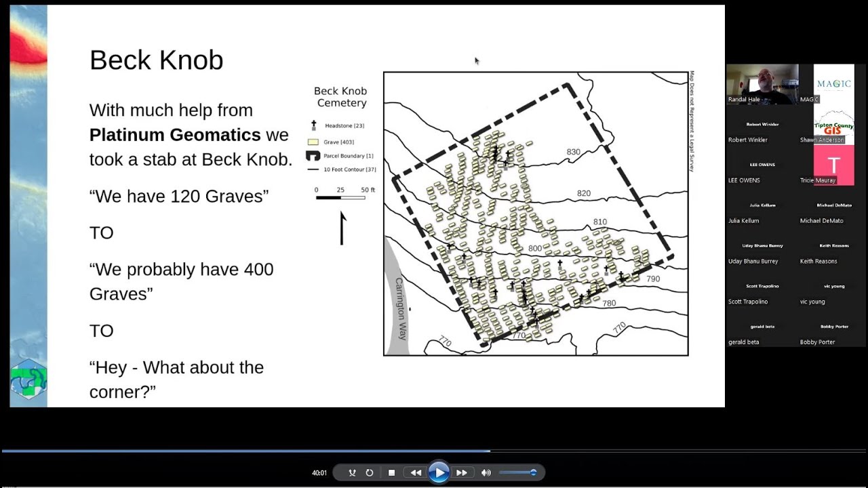This screenshot has width=868, height=488.
Task: Click map disclaimer vertical text
Action: [692, 121]
